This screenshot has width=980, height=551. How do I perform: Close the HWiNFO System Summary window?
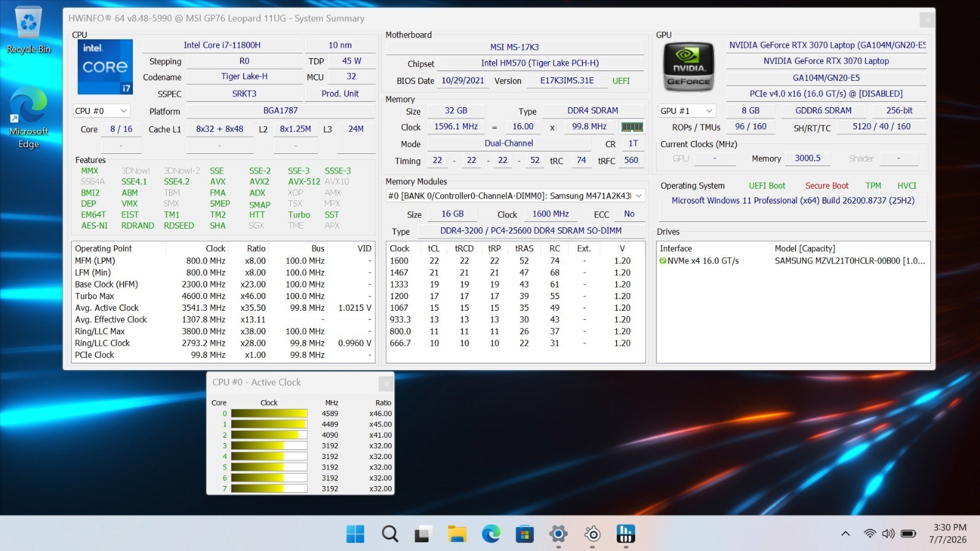927,20
